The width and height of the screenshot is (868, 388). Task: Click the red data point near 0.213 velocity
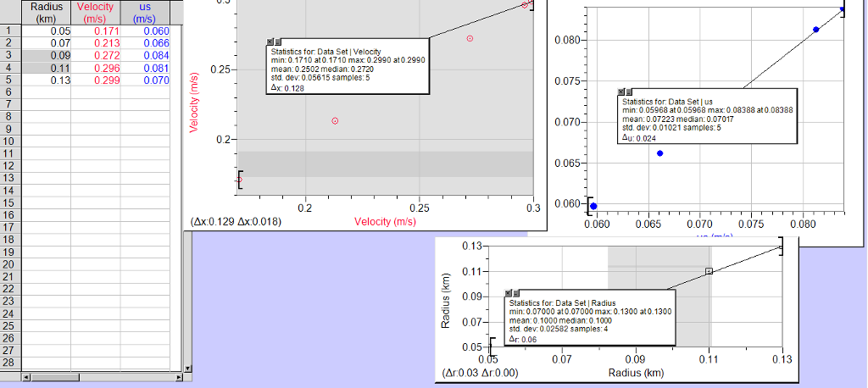pyautogui.click(x=335, y=120)
